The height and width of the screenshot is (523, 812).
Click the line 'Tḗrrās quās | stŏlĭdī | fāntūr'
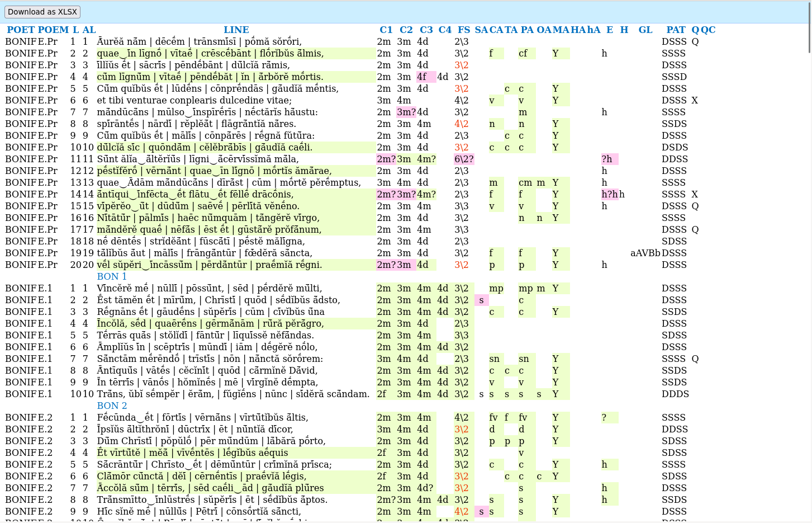[x=236, y=335]
